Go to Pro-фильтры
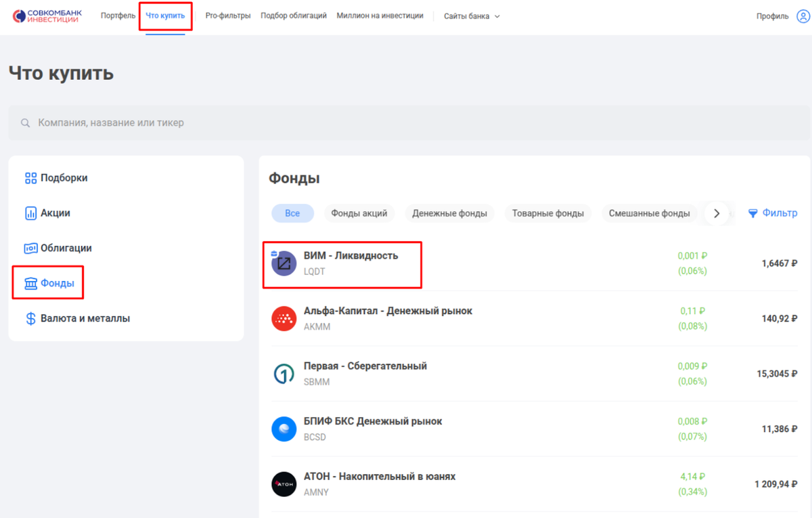This screenshot has width=812, height=518. 228,16
